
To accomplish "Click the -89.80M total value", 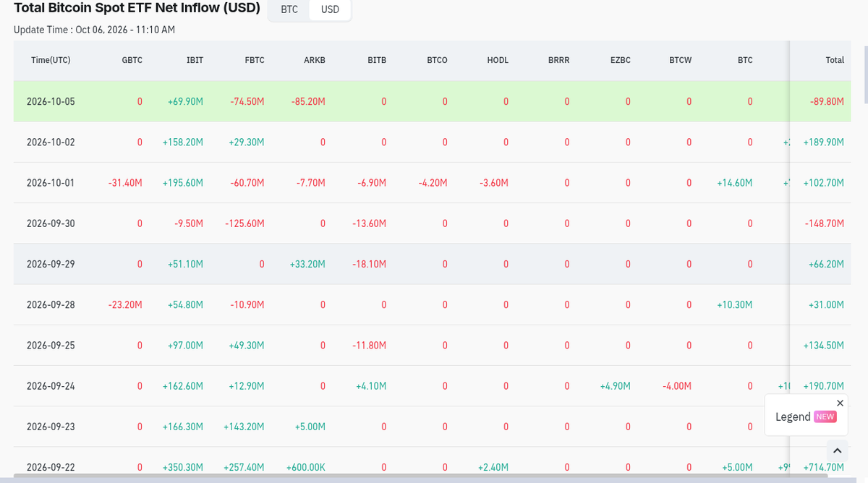I will [827, 102].
